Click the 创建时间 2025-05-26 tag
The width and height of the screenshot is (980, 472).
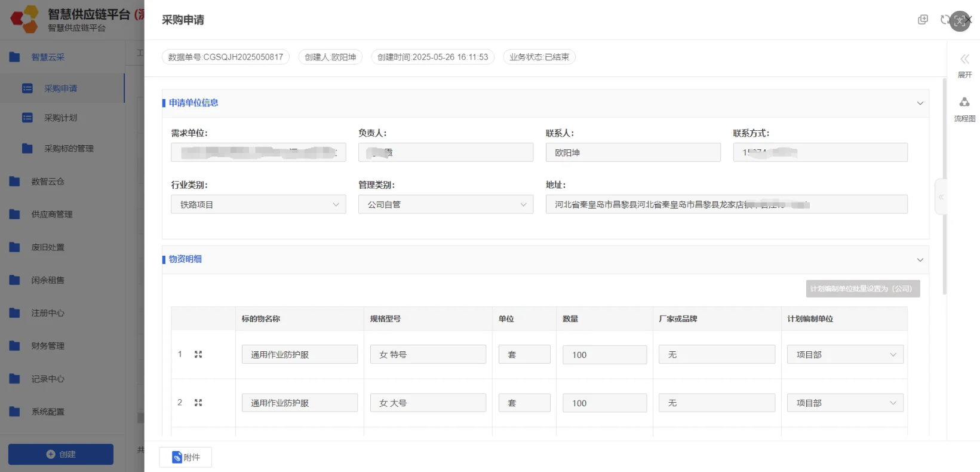pyautogui.click(x=432, y=57)
